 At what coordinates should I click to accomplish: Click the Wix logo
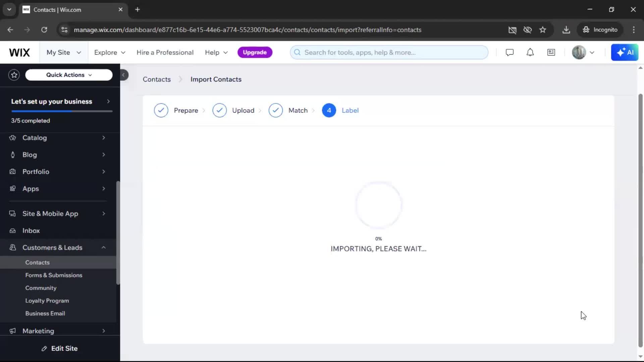pos(19,53)
